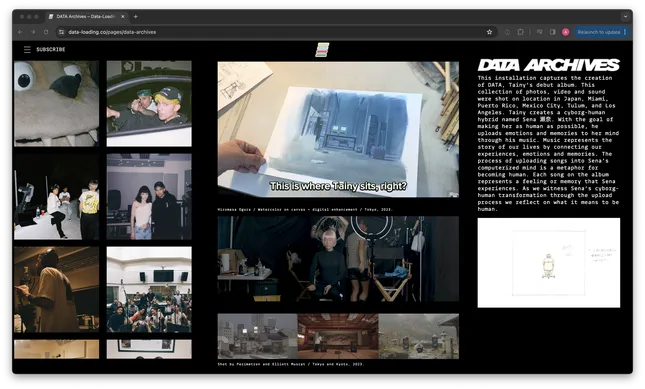This screenshot has height=389, width=645.
Task: Open the Tokyo and Kyoto triptych image
Action: point(338,336)
